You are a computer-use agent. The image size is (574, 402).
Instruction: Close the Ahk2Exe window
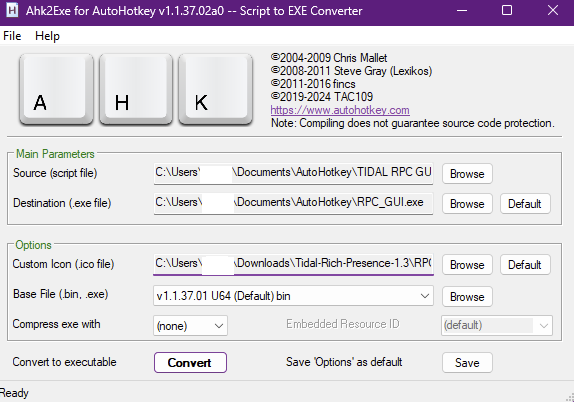pos(553,10)
